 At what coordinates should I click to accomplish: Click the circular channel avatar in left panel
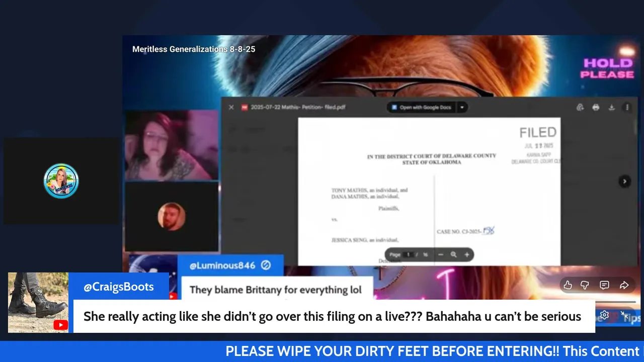click(x=61, y=181)
